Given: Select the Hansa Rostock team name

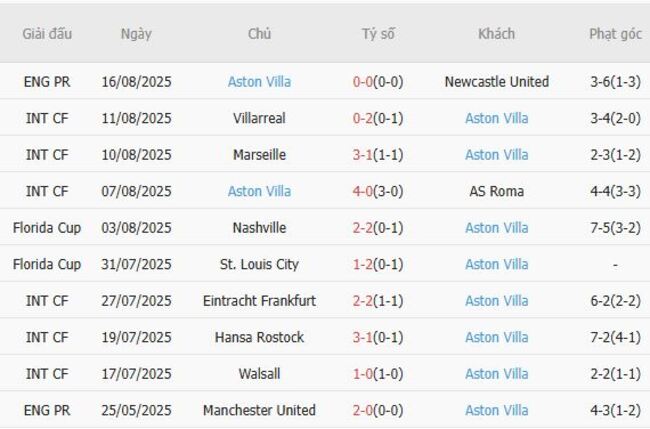Looking at the screenshot, I should pyautogui.click(x=259, y=337).
